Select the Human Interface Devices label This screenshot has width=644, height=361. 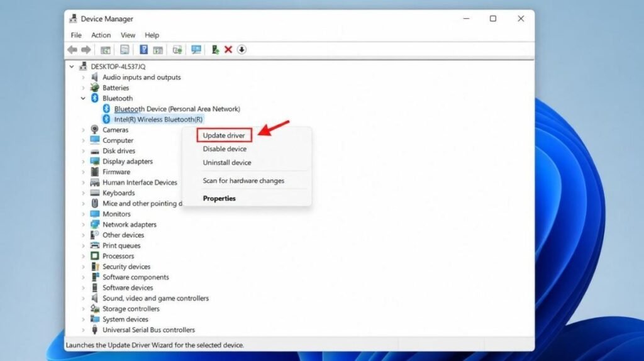pos(140,182)
